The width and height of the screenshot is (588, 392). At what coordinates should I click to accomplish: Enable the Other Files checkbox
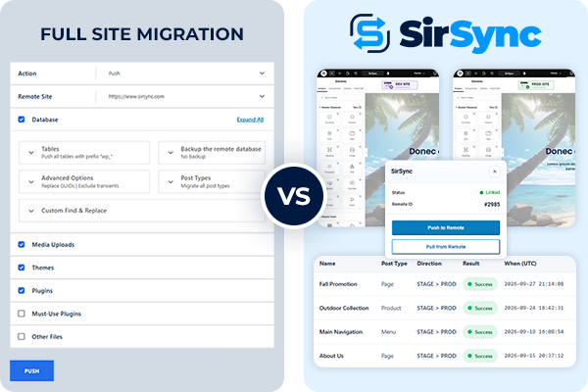22,336
